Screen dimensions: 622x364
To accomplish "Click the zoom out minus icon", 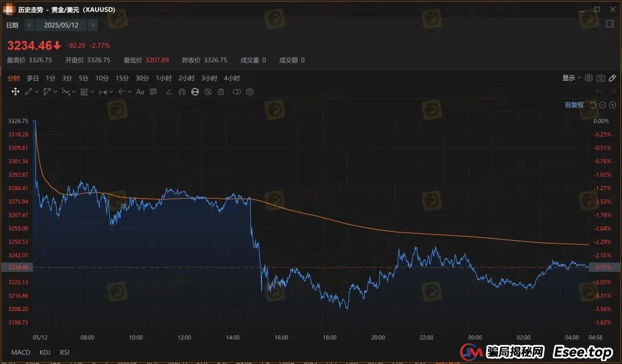I will (602, 105).
